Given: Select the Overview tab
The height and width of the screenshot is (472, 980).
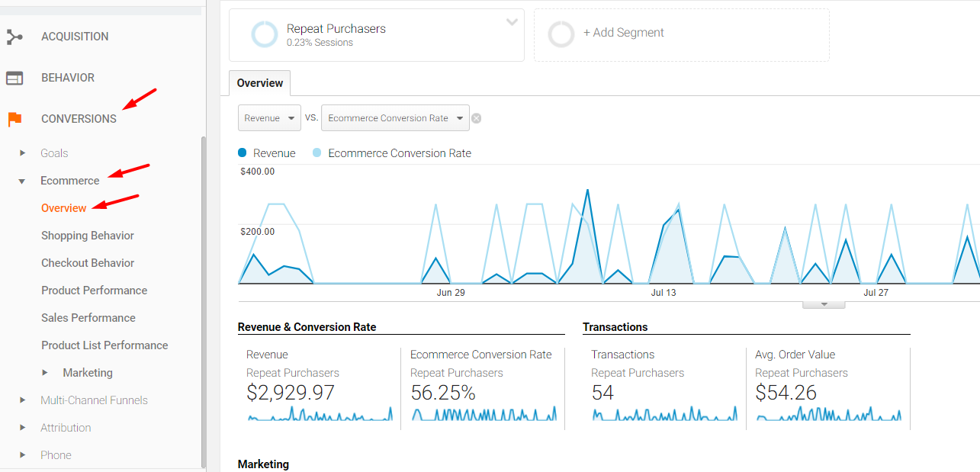Looking at the screenshot, I should (x=260, y=83).
